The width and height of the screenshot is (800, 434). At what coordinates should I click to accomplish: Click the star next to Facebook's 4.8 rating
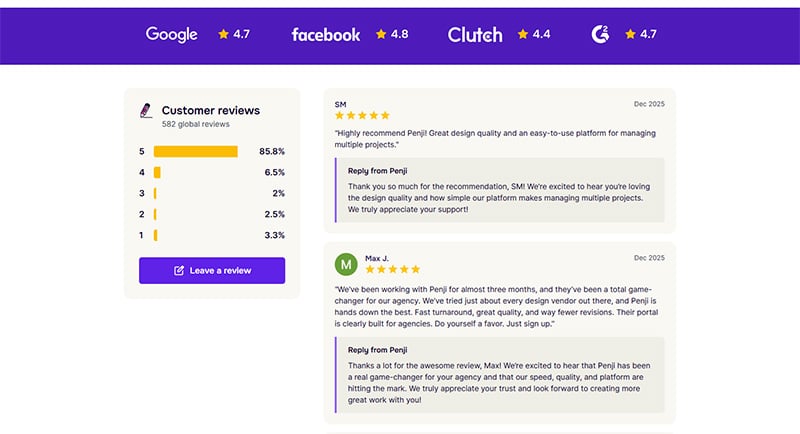(x=381, y=34)
